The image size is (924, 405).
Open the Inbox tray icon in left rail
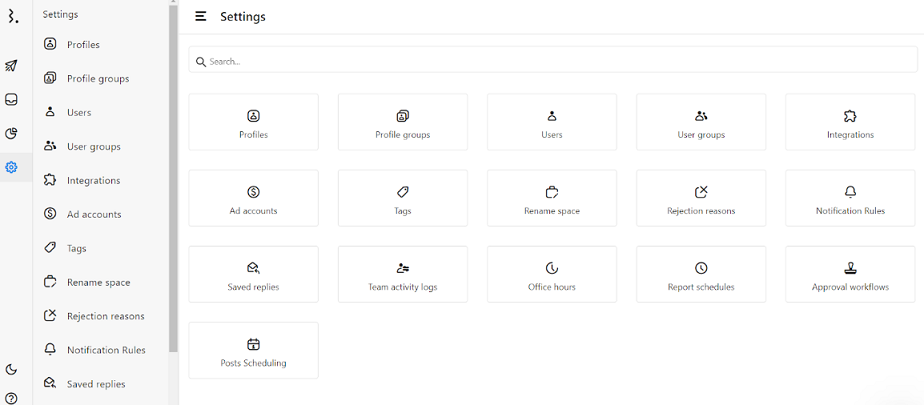click(11, 100)
